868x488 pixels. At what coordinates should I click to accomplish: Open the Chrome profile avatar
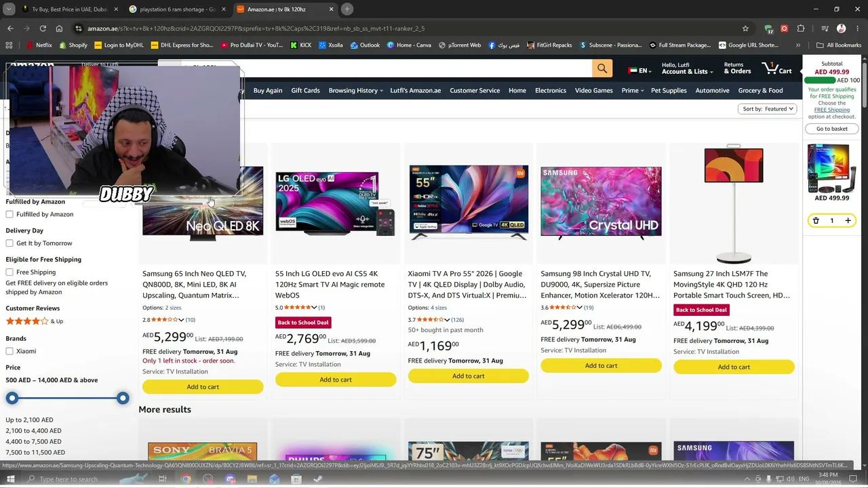click(x=842, y=28)
